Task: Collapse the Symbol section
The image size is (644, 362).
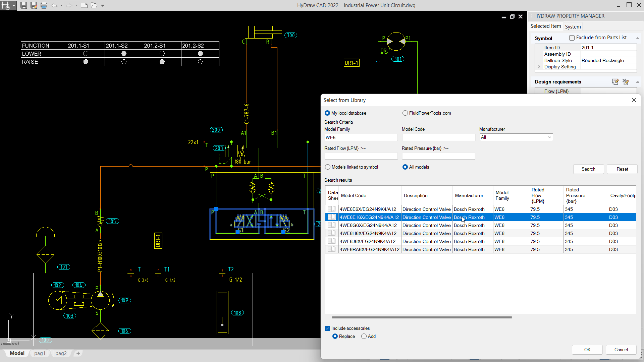Action: coord(638,38)
